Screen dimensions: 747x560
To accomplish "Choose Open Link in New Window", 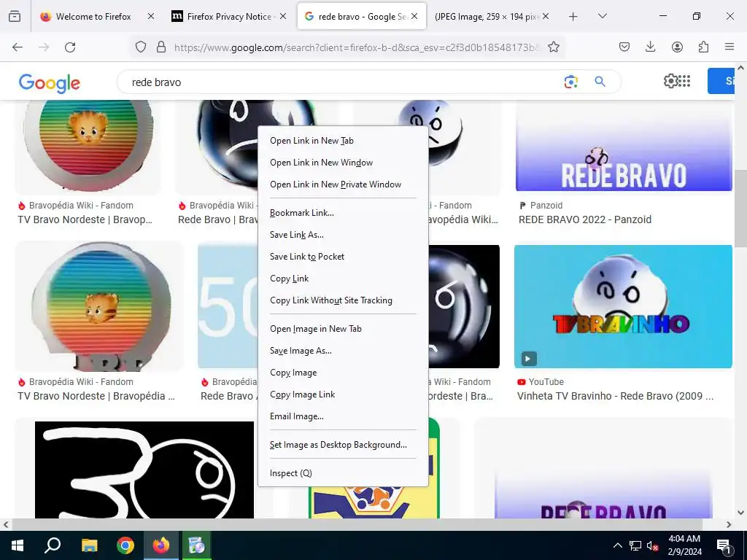I will [343, 163].
